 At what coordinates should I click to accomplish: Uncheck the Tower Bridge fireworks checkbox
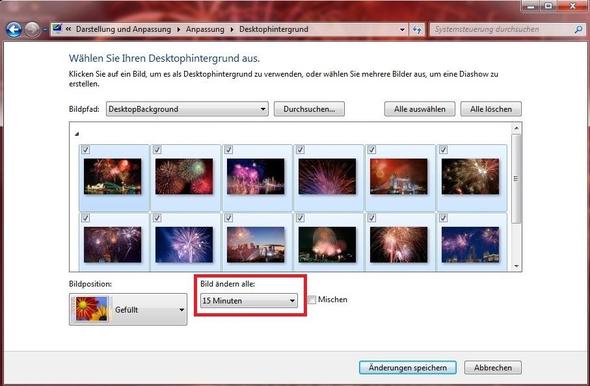(372, 150)
